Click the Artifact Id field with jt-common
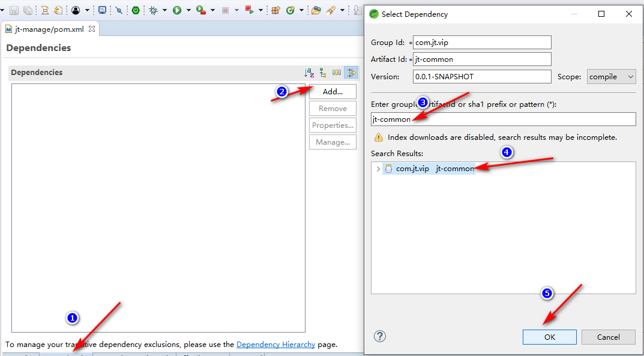 482,59
